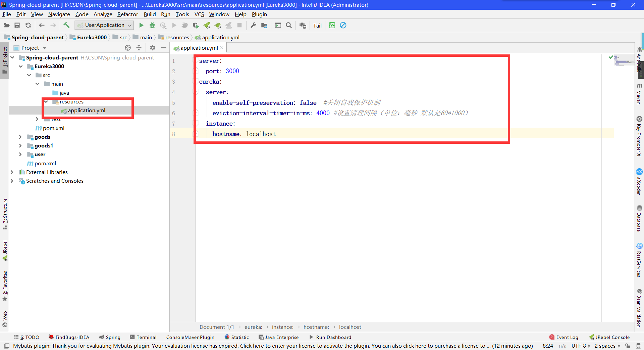Close the application.yml editor tab
This screenshot has height=350, width=644.
click(x=222, y=48)
